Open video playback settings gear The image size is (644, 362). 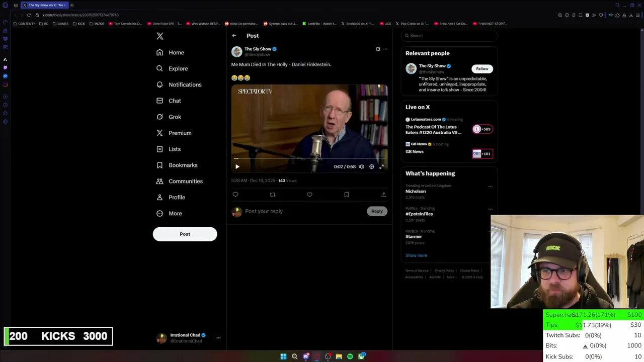coord(371,166)
